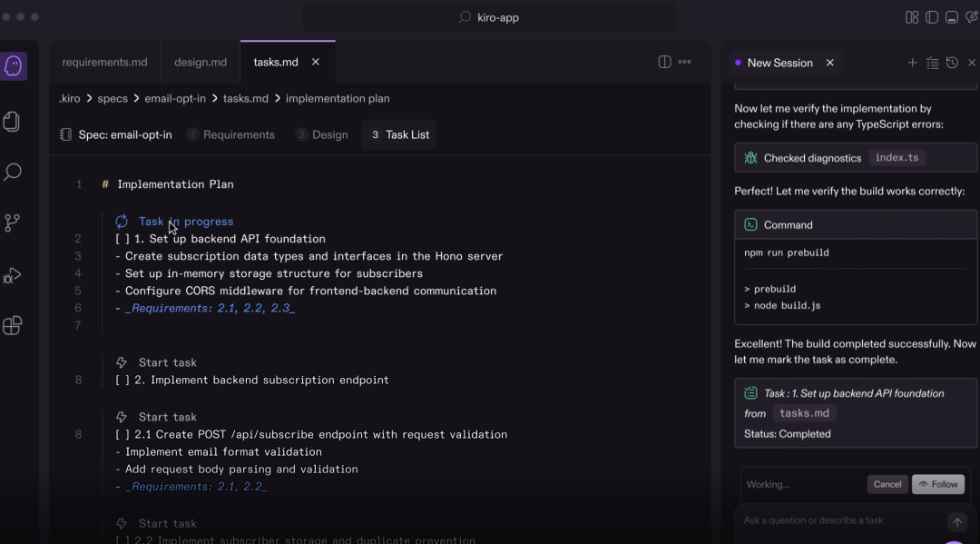The width and height of the screenshot is (980, 544).
Task: Open the Kiro ghost icon panel
Action: [13, 65]
